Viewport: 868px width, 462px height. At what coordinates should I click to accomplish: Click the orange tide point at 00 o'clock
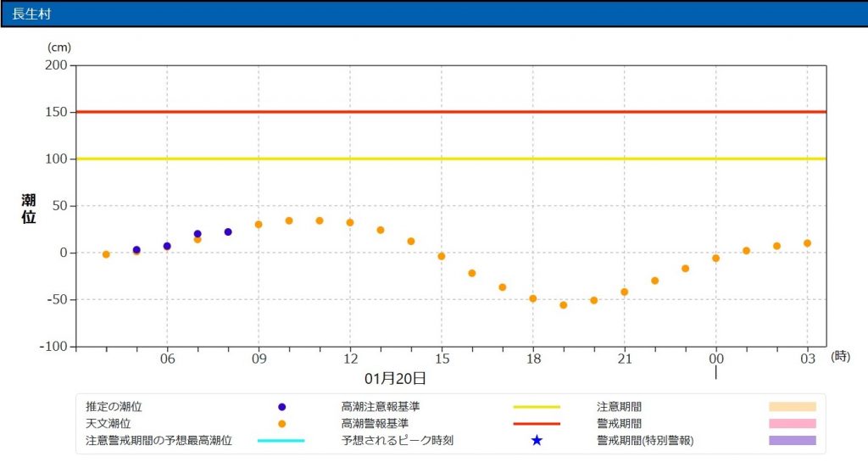[x=715, y=259]
